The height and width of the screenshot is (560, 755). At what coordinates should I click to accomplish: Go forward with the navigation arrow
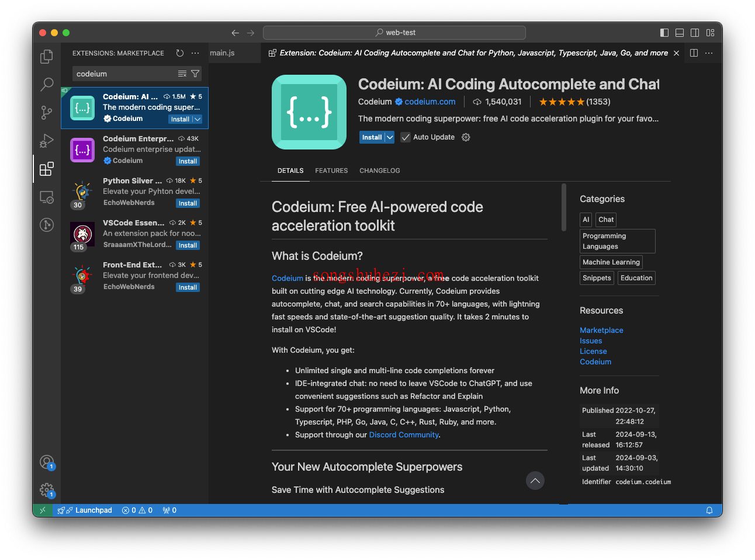point(251,33)
